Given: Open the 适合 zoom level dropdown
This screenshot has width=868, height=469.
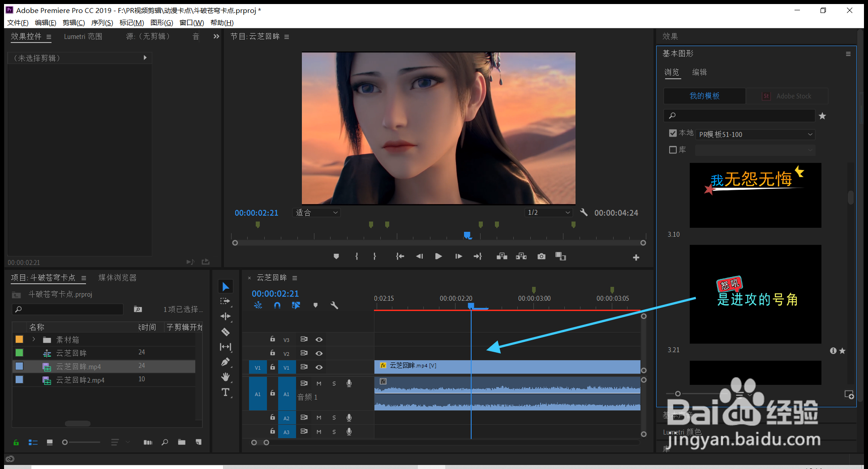Looking at the screenshot, I should click(x=316, y=213).
